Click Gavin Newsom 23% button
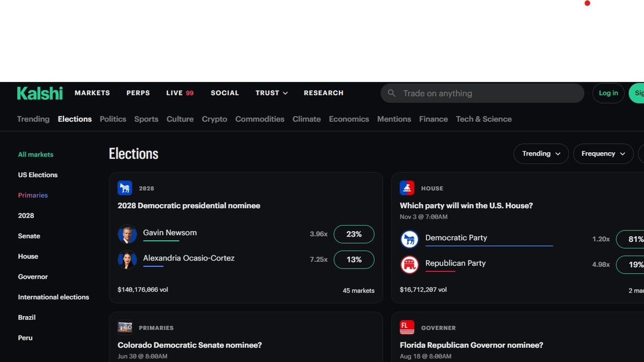This screenshot has width=644, height=362. click(354, 234)
